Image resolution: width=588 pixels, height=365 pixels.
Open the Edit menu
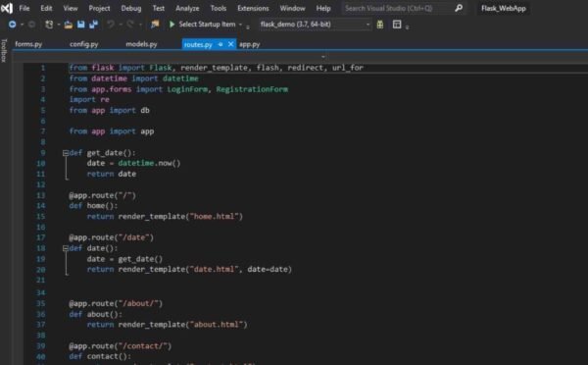46,8
